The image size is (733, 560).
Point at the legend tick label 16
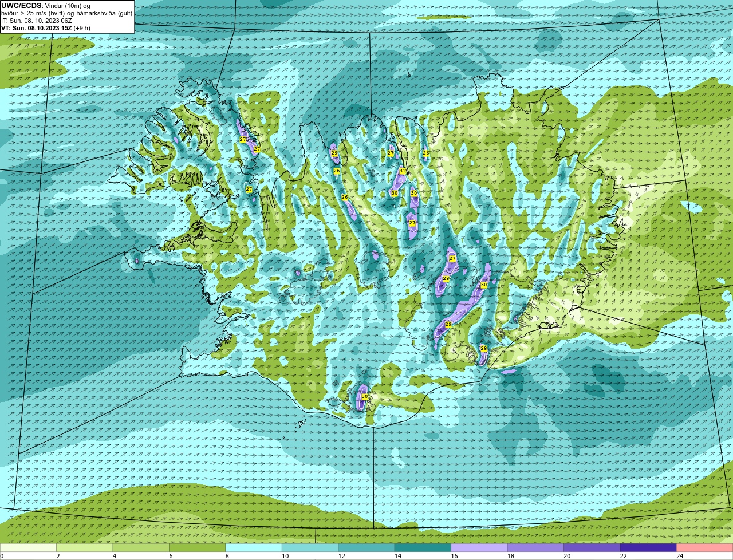pyautogui.click(x=454, y=556)
